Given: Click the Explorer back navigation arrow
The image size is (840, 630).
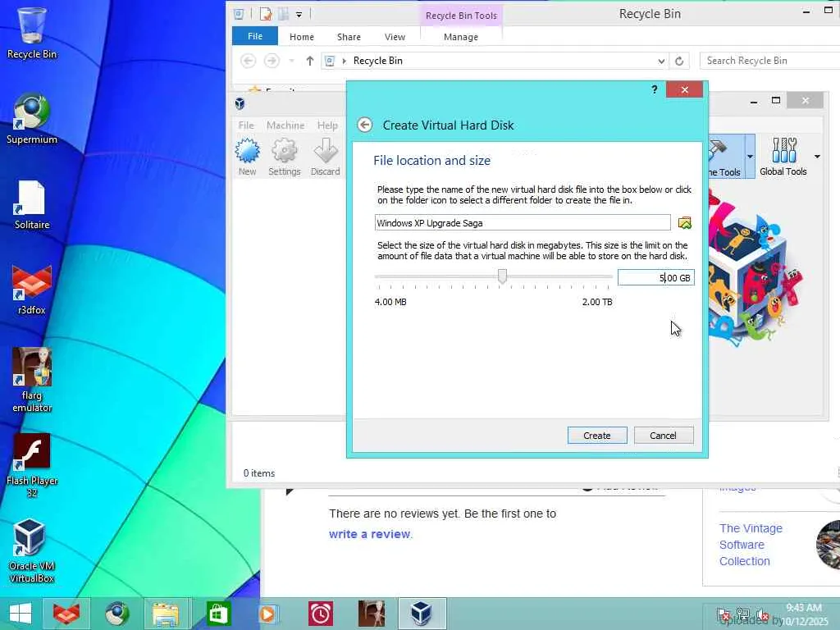Looking at the screenshot, I should point(248,61).
